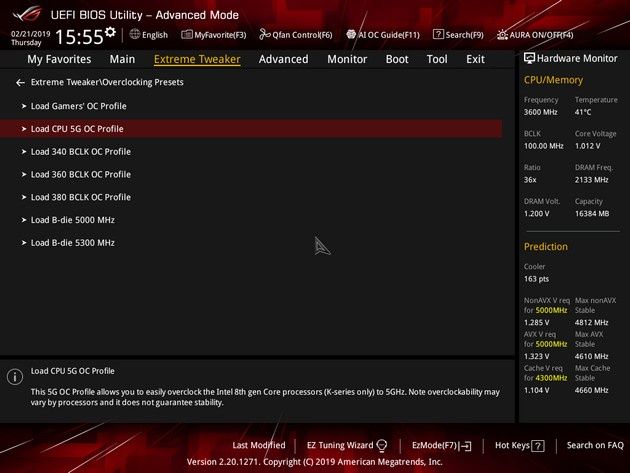This screenshot has width=630, height=473.
Task: Click the 163 pts cooler score
Action: 536,279
